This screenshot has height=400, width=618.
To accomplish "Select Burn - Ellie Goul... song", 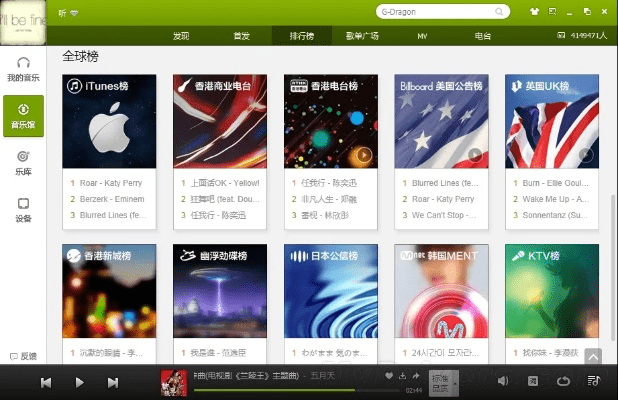I will coord(555,183).
